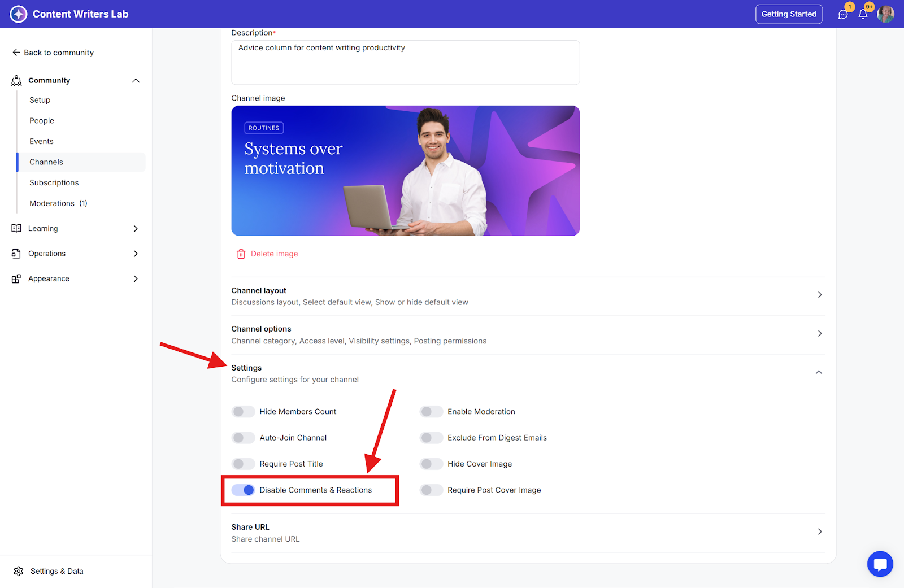Click the Getting Started button
Image resolution: width=904 pixels, height=588 pixels.
pyautogui.click(x=789, y=14)
